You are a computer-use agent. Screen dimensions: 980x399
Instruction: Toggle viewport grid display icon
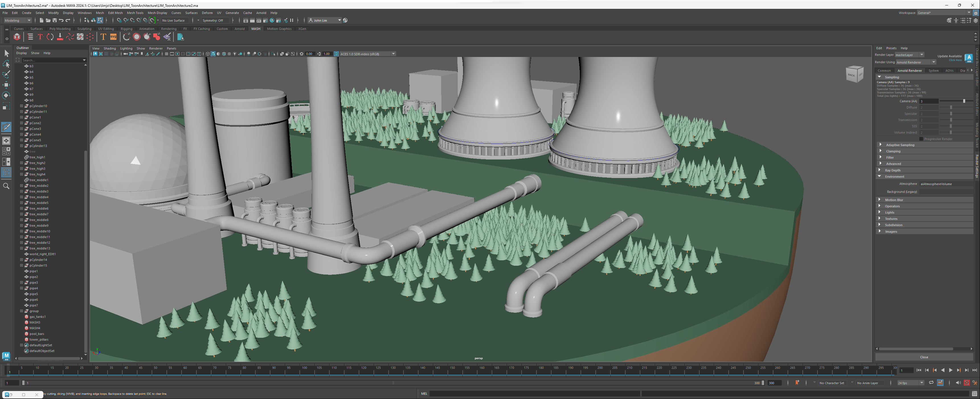point(166,54)
